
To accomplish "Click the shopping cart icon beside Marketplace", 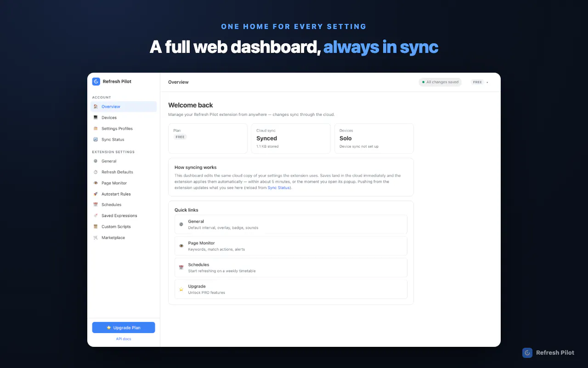I will [x=96, y=238].
